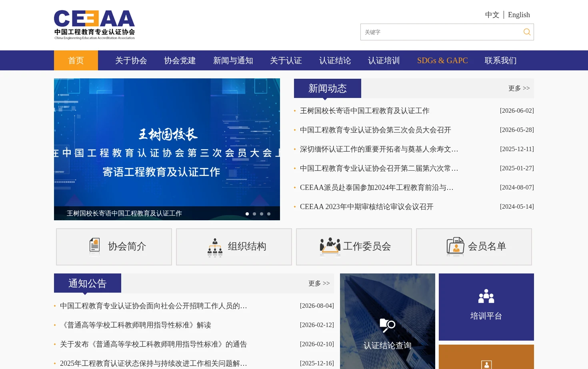Open the 关于协会 menu
588x369 pixels.
pos(131,60)
